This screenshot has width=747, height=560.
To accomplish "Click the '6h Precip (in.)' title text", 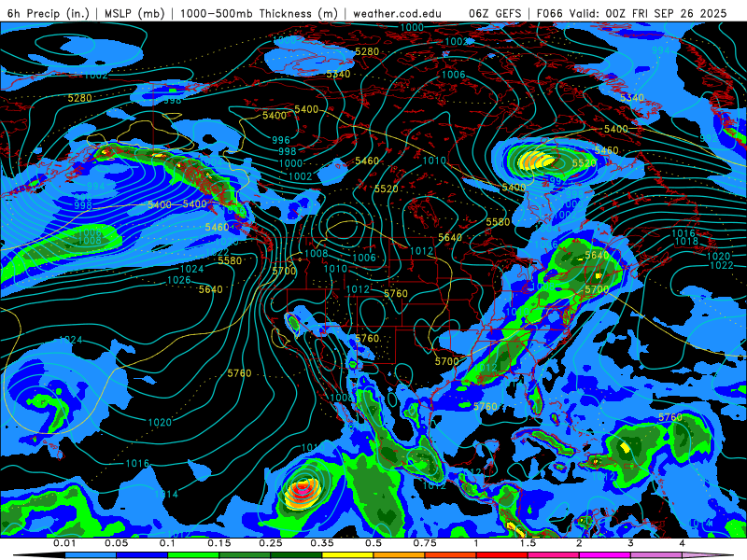I will click(x=49, y=13).
